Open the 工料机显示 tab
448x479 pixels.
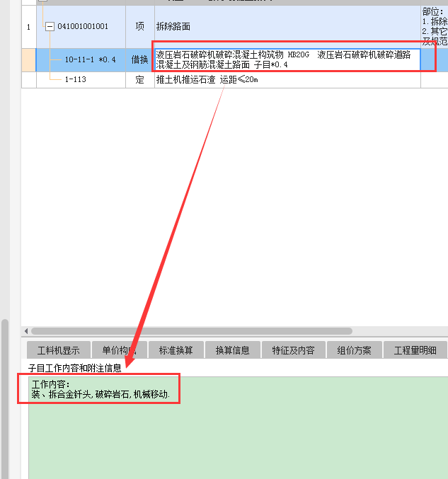59,350
